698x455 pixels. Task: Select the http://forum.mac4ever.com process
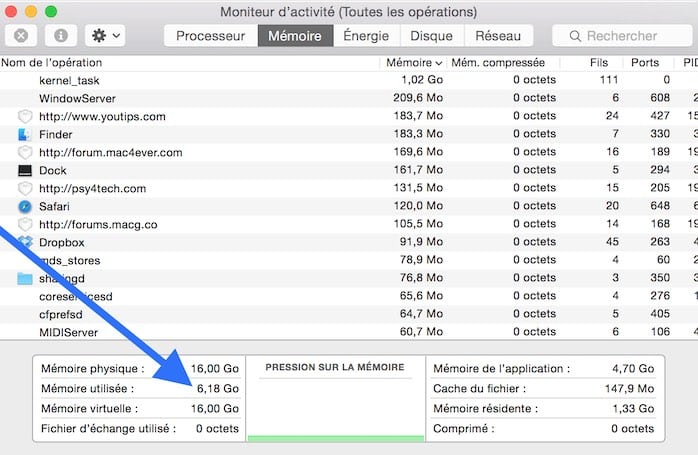(110, 153)
